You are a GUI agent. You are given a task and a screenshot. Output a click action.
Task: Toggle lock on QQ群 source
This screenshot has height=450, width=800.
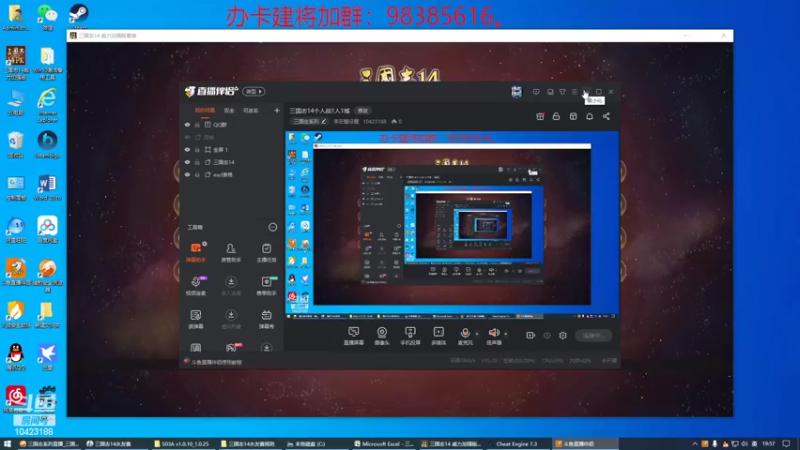pyautogui.click(x=197, y=124)
